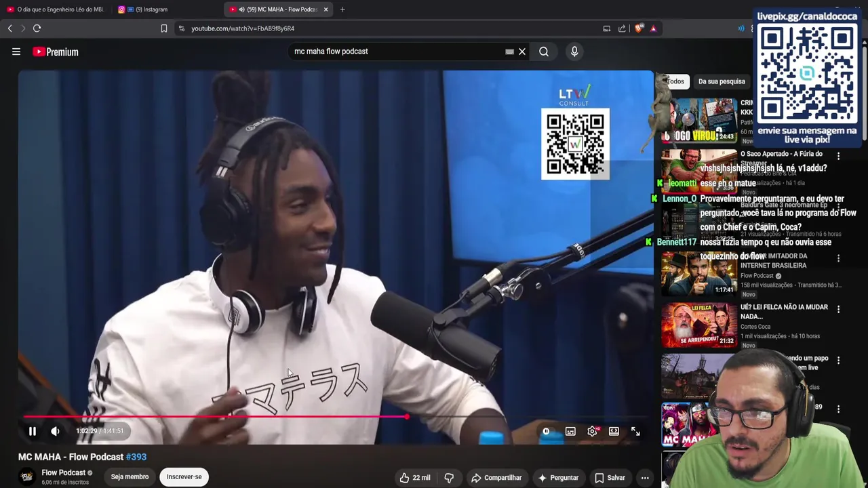Reload the current page

click(37, 28)
